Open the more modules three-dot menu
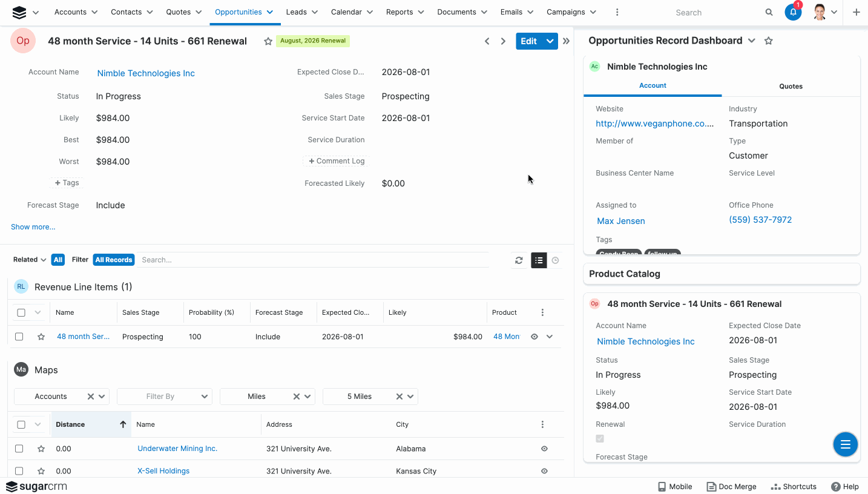 click(617, 12)
